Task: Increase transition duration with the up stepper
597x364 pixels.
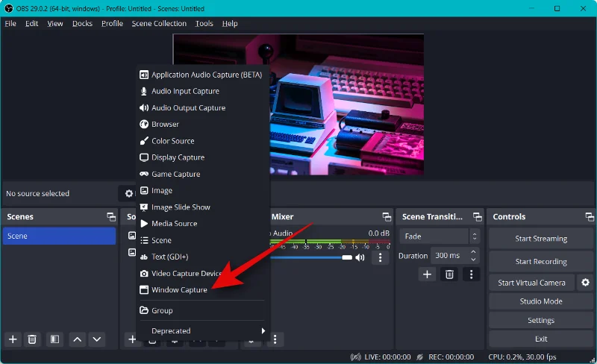Action: tap(473, 252)
